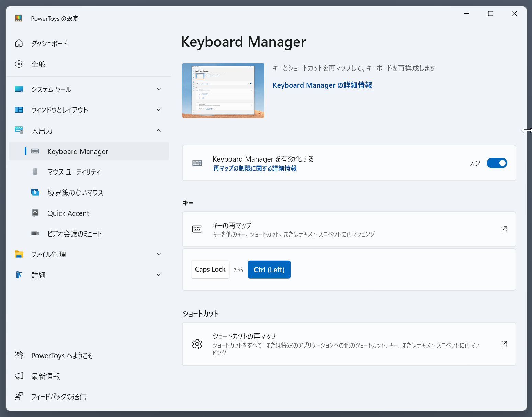
Task: Select the ビデオ会議のミュート camera icon
Action: (x=35, y=233)
